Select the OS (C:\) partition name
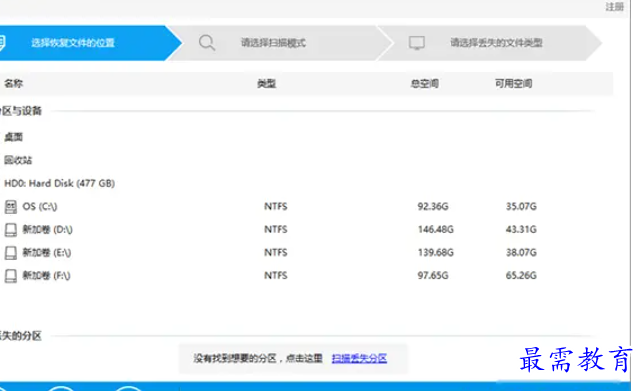The width and height of the screenshot is (641, 391). pyautogui.click(x=40, y=207)
